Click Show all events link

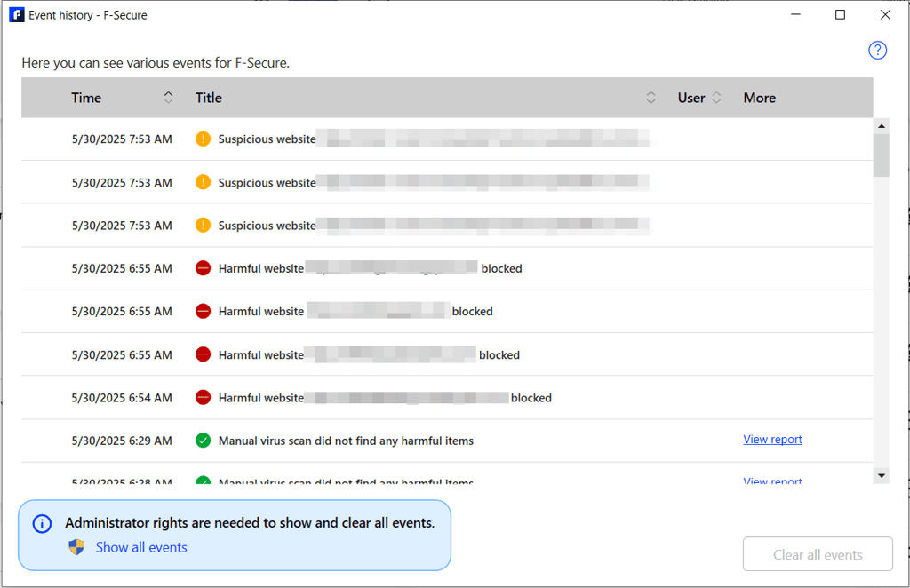click(x=141, y=547)
